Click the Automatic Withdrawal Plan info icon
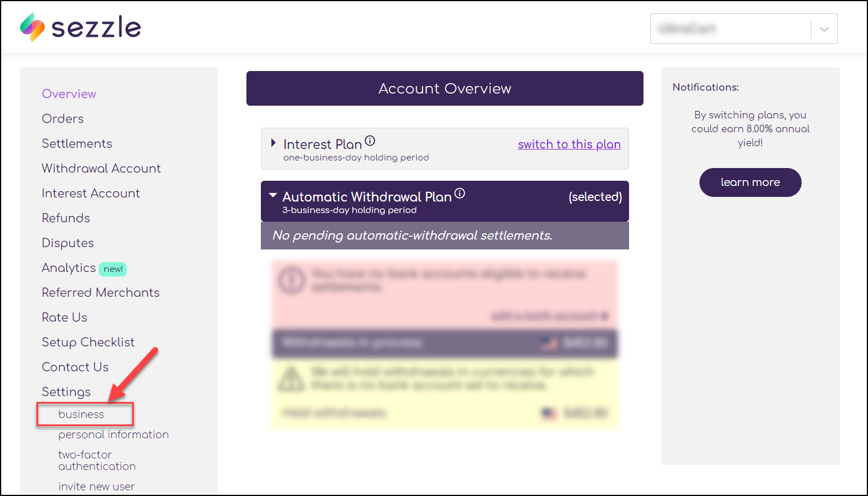This screenshot has height=496, width=868. tap(459, 193)
